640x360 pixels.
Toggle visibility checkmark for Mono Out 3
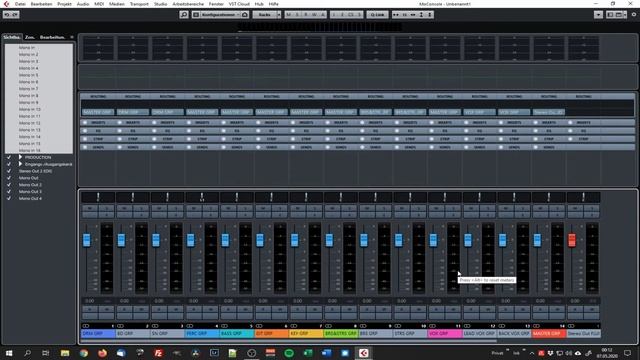[9, 191]
